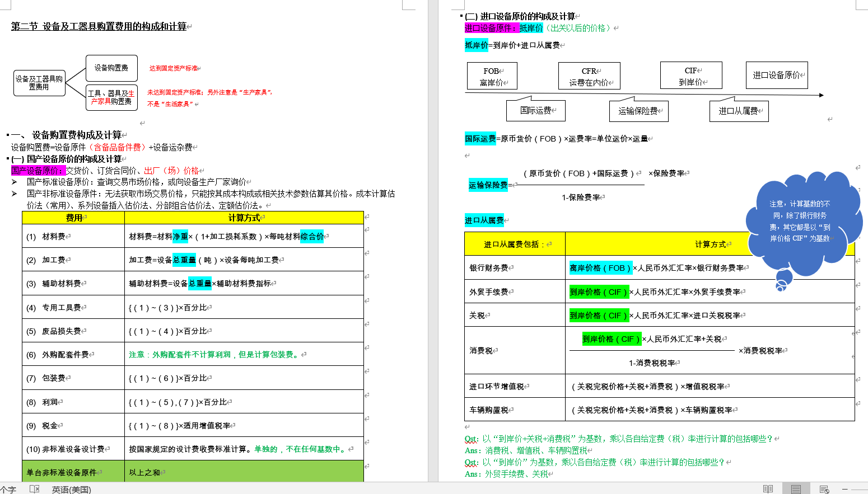This screenshot has height=494, width=868.
Task: Click the CFR 运费在内价 text box
Action: (x=589, y=76)
